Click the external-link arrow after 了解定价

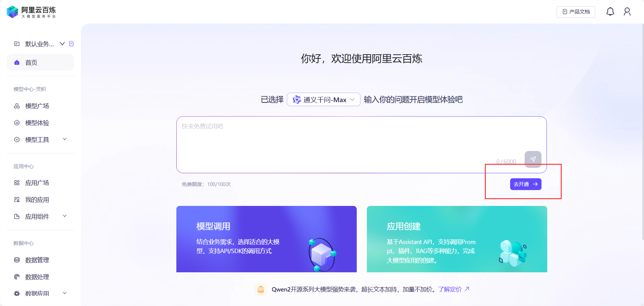pyautogui.click(x=467, y=289)
